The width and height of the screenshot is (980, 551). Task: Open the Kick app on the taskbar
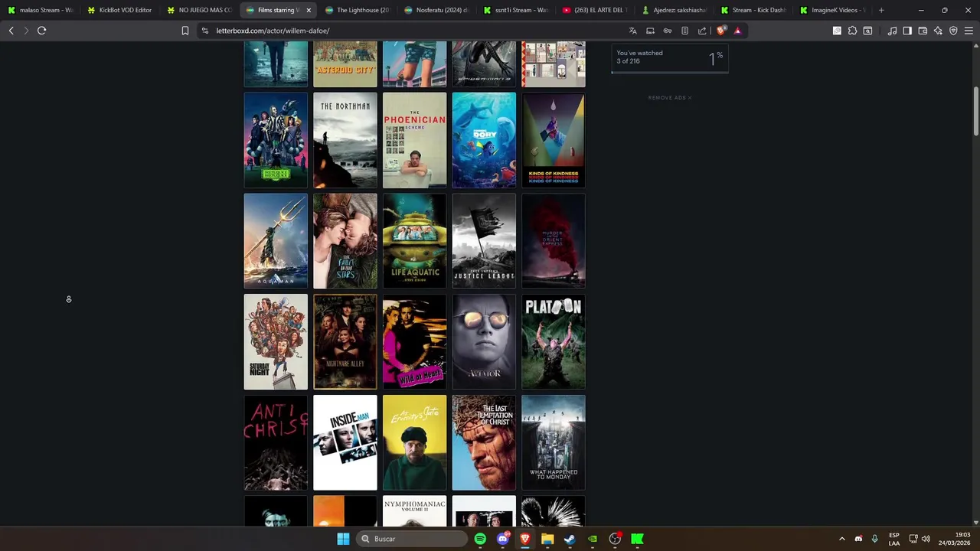click(637, 539)
